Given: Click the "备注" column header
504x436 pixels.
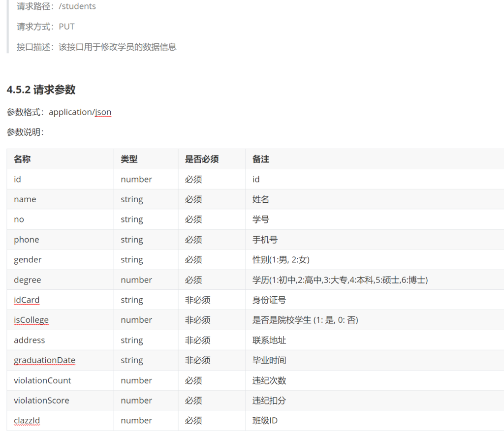Looking at the screenshot, I should click(x=260, y=159).
